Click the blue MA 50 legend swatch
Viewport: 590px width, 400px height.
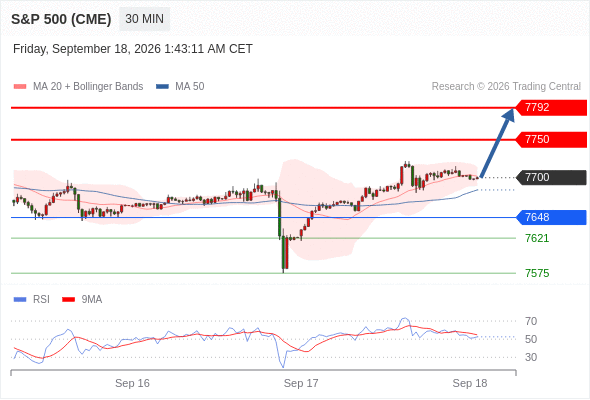click(163, 87)
